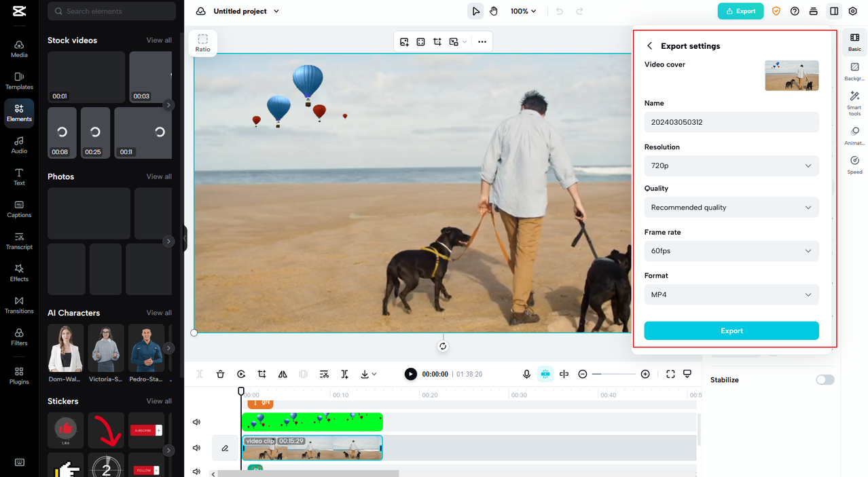Open the Recommended quality dropdown

[x=731, y=208]
